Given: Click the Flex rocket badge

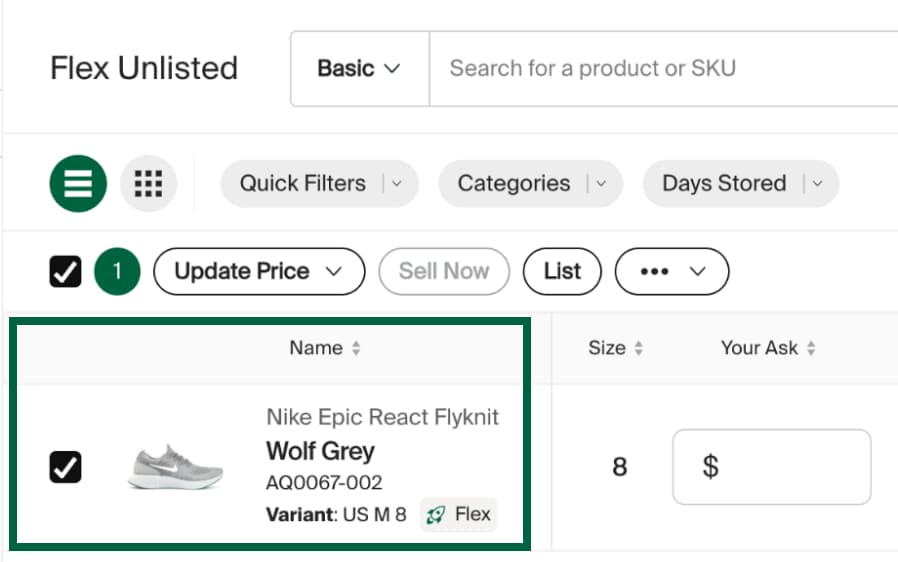Looking at the screenshot, I should point(459,514).
